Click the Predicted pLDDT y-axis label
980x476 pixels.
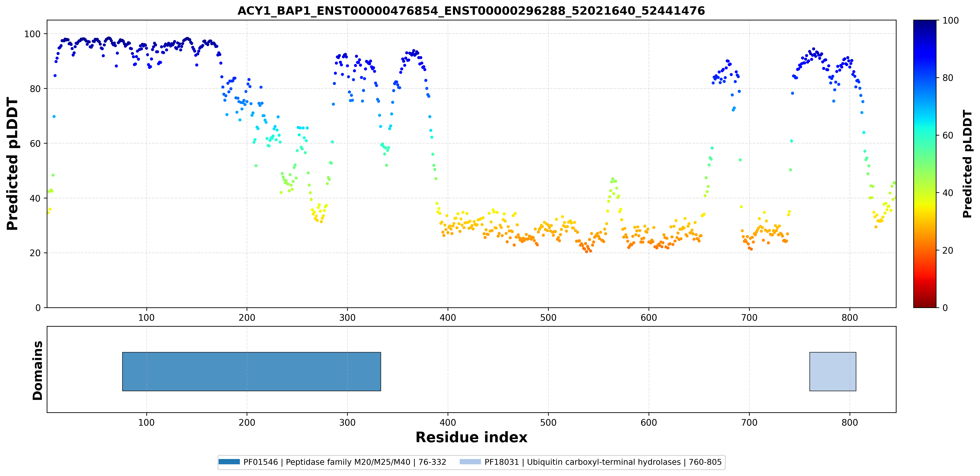click(x=12, y=164)
